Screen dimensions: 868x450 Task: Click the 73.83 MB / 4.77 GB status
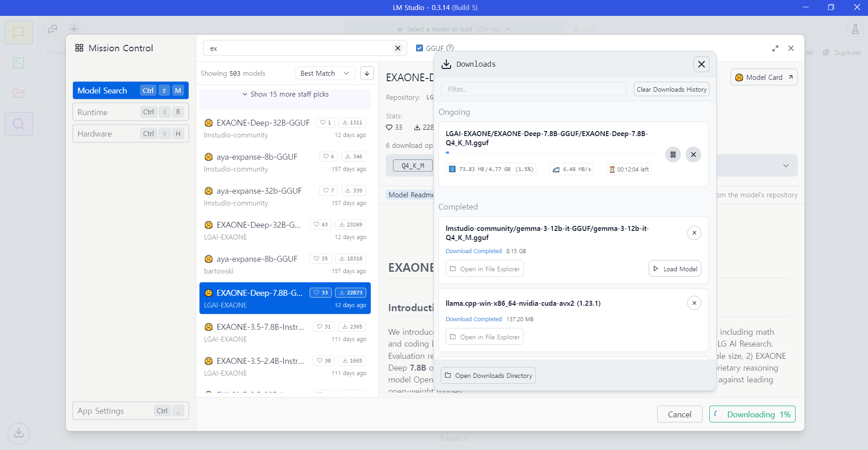coord(491,169)
